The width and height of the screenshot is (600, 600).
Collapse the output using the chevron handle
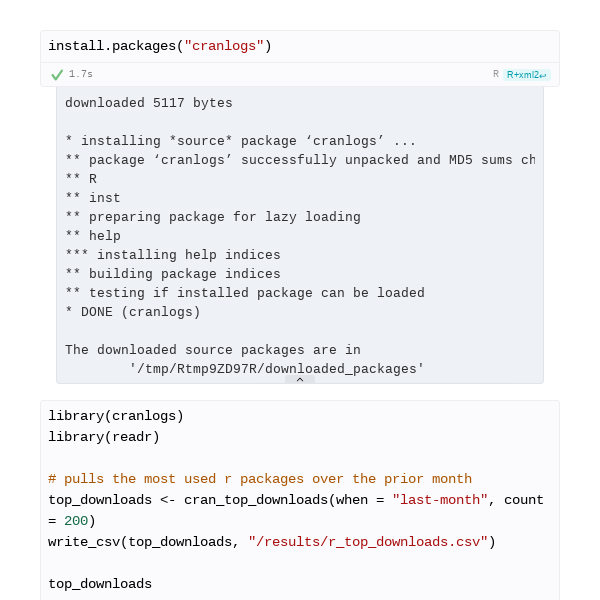tap(300, 380)
